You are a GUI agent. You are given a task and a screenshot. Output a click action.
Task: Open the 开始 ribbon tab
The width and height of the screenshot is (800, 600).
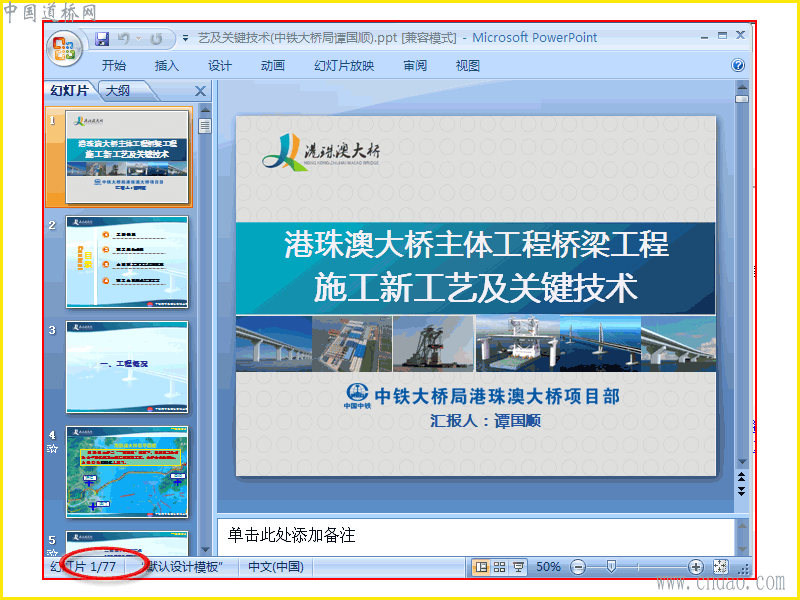(x=113, y=66)
